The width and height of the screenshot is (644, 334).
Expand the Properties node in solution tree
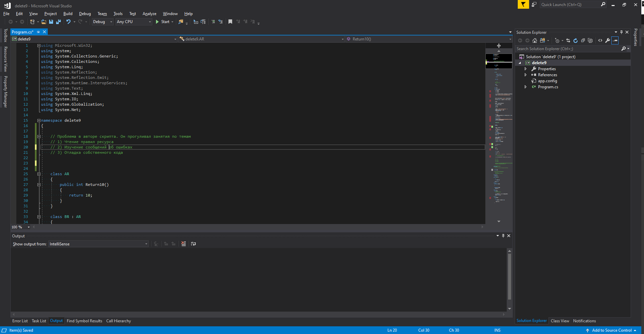click(526, 69)
